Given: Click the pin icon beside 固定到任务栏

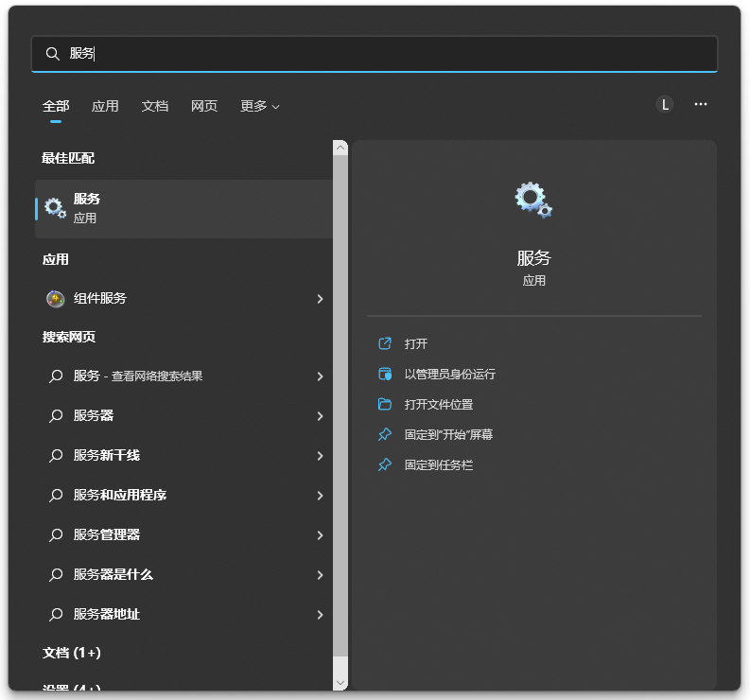Looking at the screenshot, I should tap(385, 464).
